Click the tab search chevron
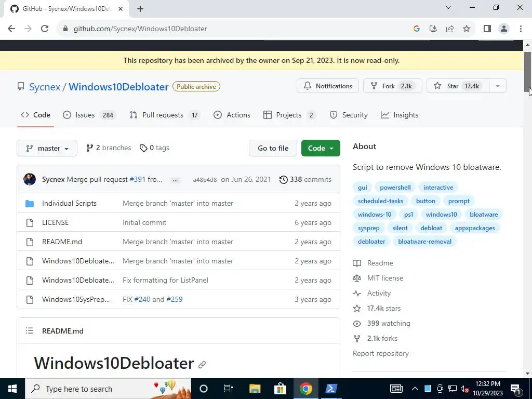The width and height of the screenshot is (532, 399). [448, 7]
